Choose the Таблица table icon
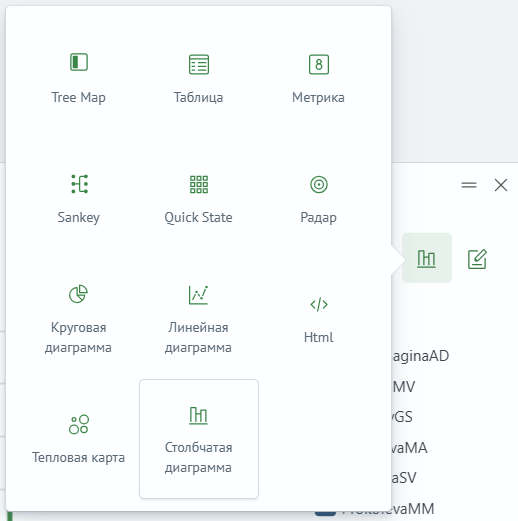 point(199,64)
